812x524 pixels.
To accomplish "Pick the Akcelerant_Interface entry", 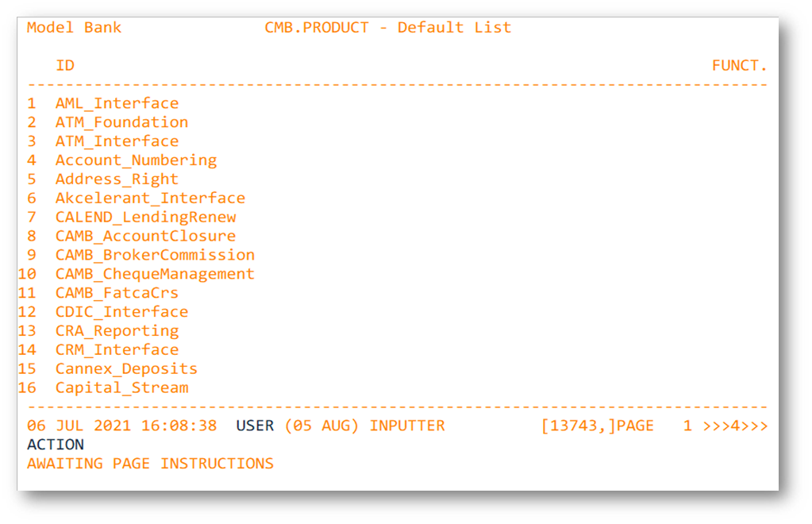I will pos(150,198).
